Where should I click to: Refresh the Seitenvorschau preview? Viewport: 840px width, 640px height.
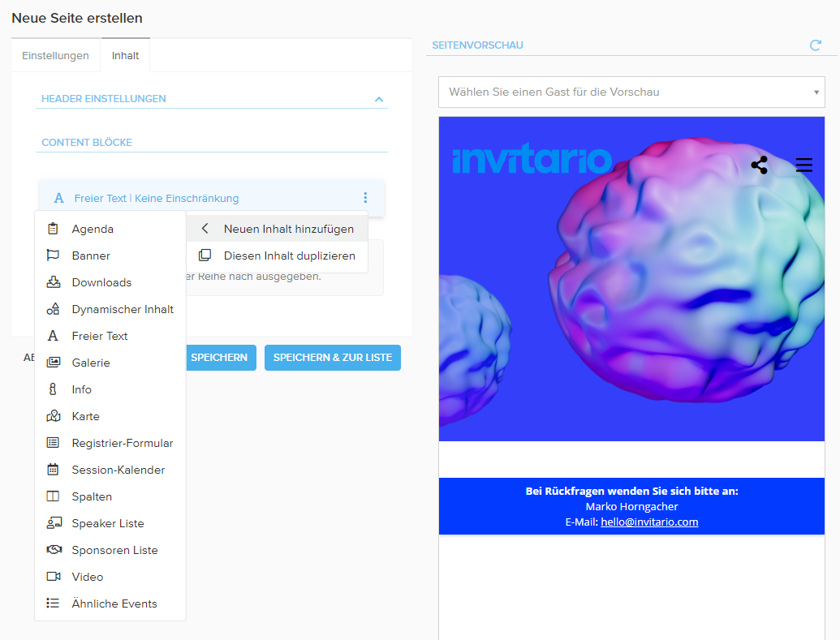pos(815,45)
